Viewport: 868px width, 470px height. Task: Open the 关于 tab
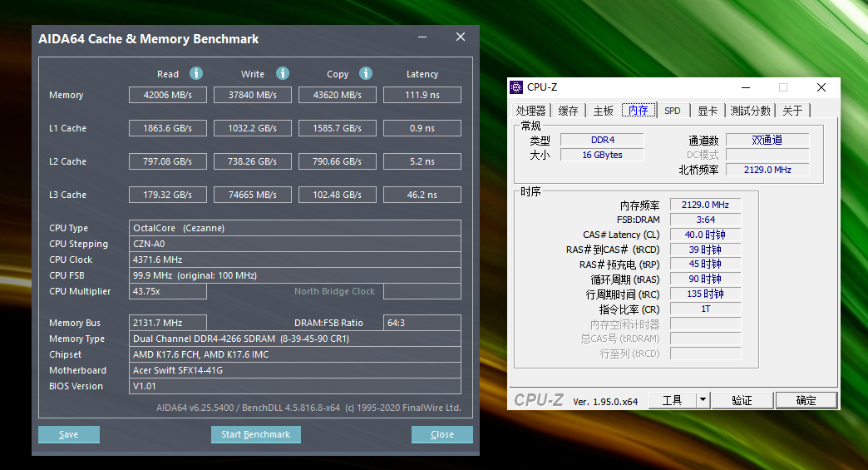[x=792, y=111]
